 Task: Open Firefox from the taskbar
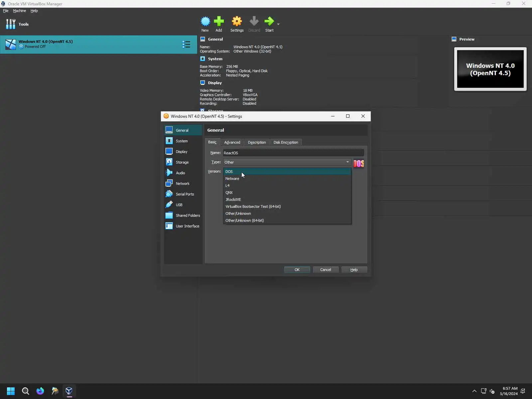coord(40,391)
